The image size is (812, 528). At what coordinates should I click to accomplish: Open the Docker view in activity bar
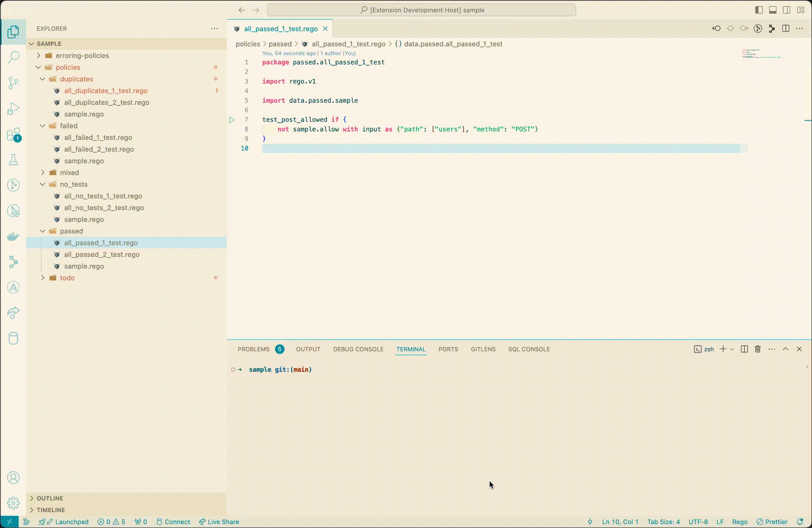(14, 236)
